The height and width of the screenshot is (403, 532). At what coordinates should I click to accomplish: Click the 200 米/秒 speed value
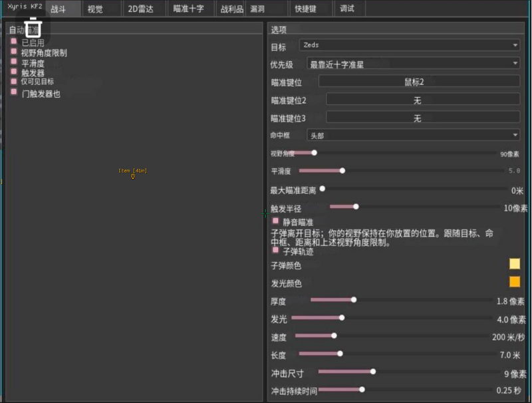coord(508,337)
